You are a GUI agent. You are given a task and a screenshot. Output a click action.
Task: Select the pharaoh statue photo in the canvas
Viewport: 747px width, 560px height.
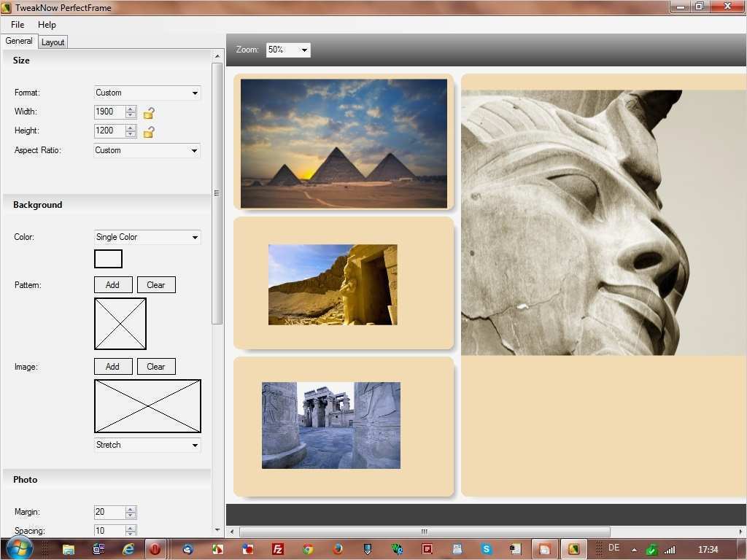[x=603, y=222]
